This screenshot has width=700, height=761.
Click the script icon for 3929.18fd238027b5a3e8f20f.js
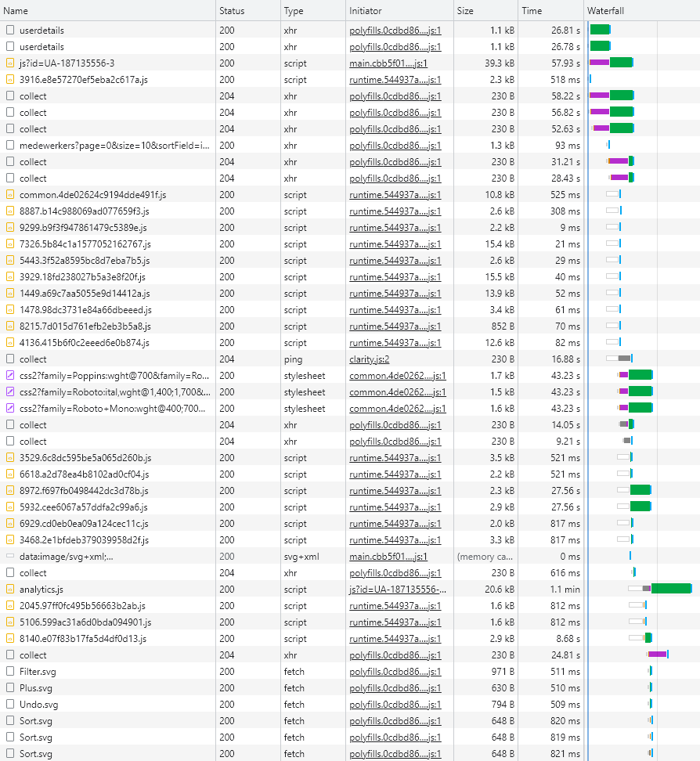click(10, 277)
